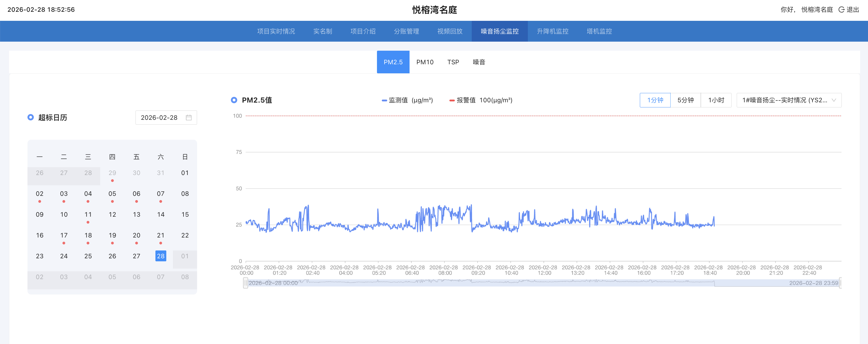Screen dimensions: 868x344
Task: Select the 5分钟 interval option
Action: click(x=685, y=100)
